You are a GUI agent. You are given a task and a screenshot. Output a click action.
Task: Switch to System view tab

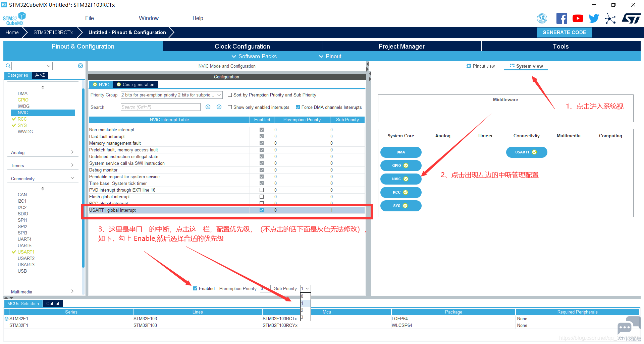pyautogui.click(x=526, y=66)
